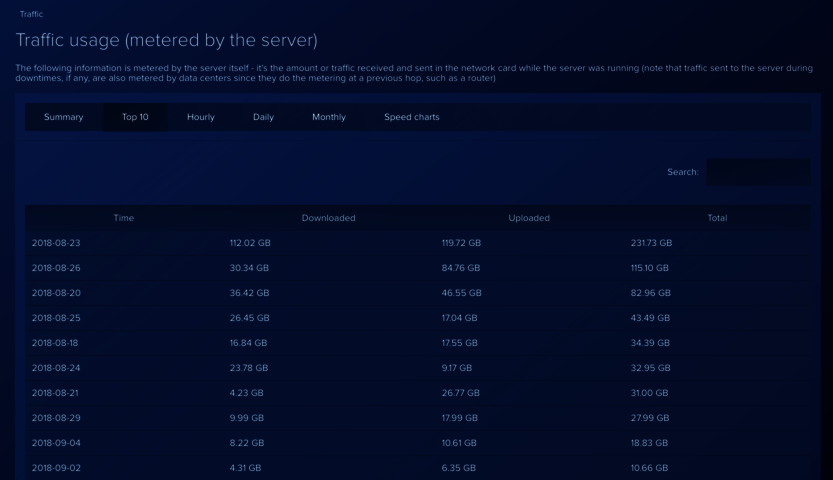Sort by the Downloaded column header

(328, 218)
